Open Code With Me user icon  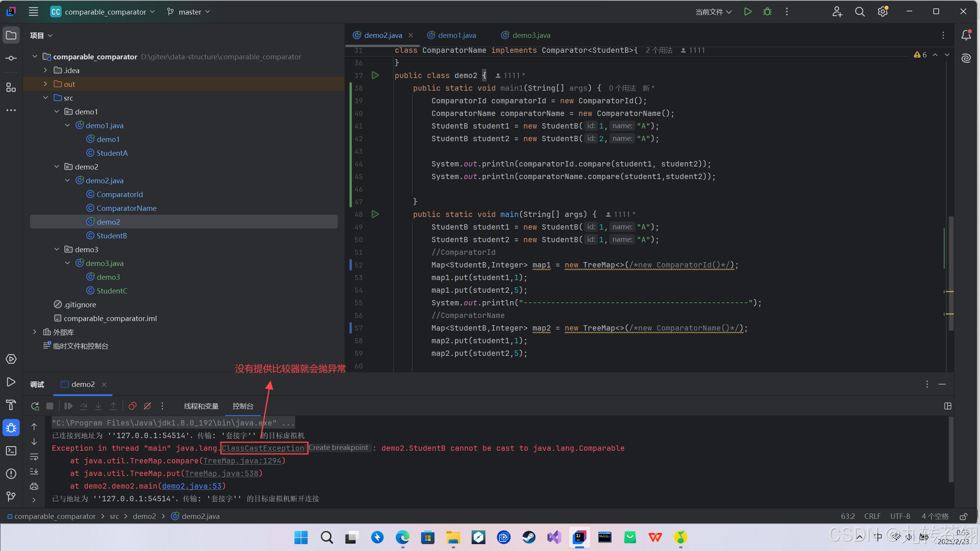[837, 12]
